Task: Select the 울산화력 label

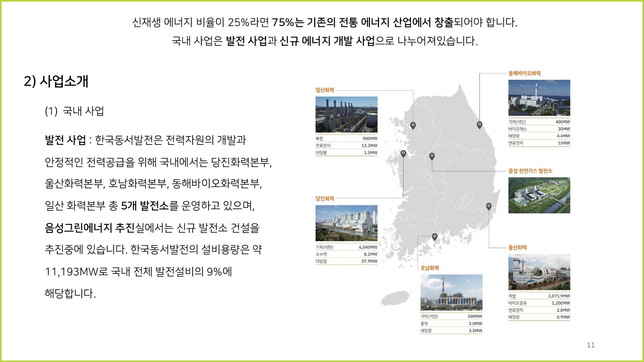Action: pos(518,247)
